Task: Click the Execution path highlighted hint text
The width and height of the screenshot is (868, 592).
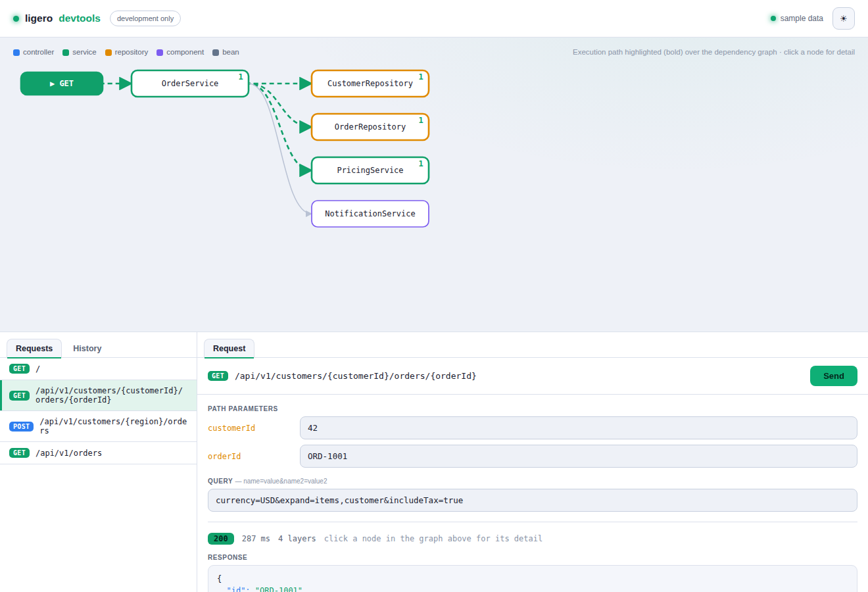Action: pyautogui.click(x=713, y=53)
